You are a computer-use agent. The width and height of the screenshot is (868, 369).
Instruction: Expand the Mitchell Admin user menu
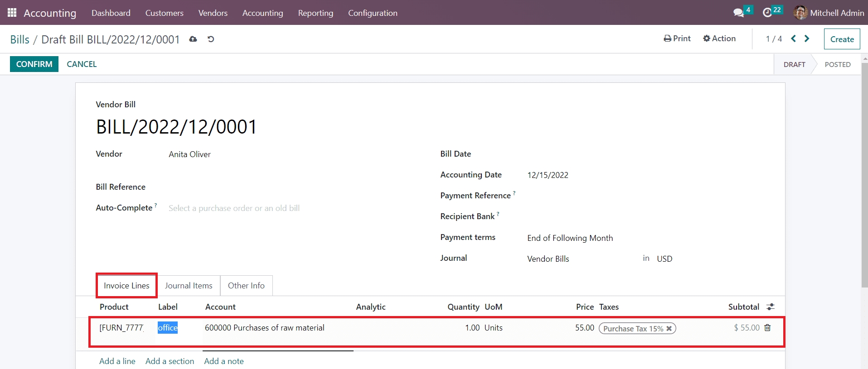pyautogui.click(x=829, y=13)
